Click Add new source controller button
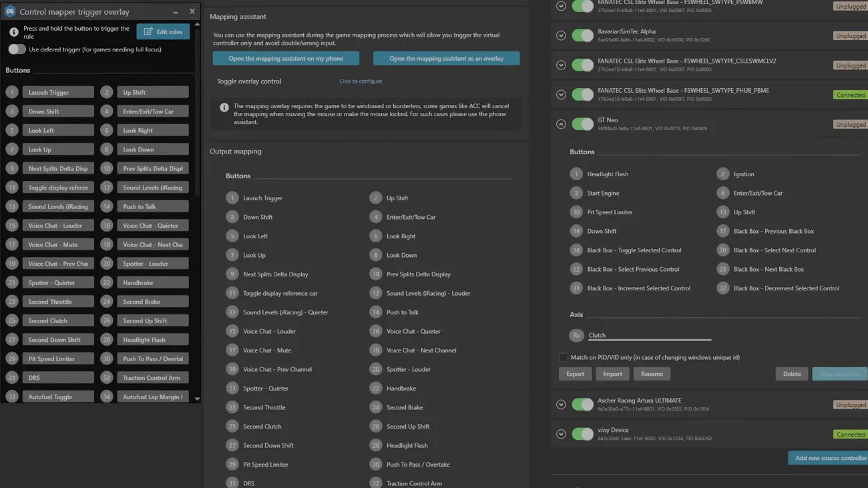This screenshot has width=868, height=488. click(829, 458)
